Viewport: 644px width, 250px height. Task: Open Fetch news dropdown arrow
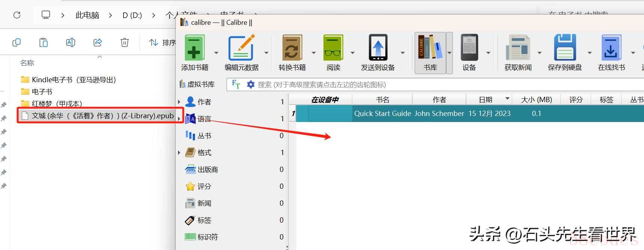pos(539,53)
